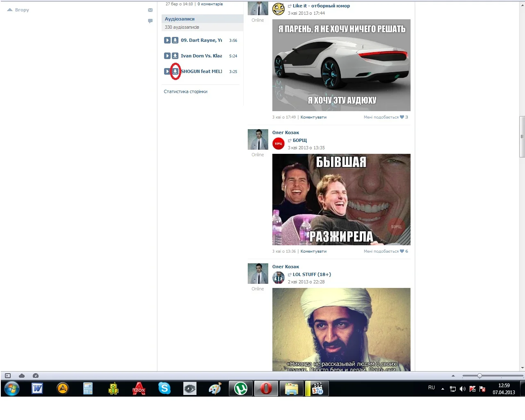Download the SHOGUN feat MELI track

pos(175,71)
